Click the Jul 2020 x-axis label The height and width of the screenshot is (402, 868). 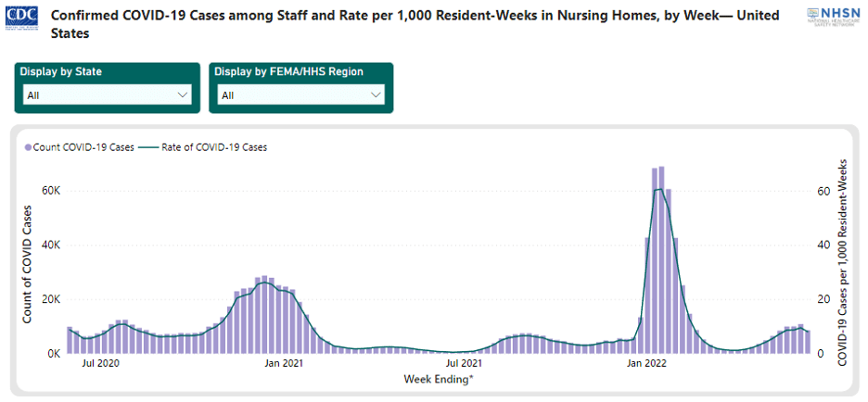[100, 364]
